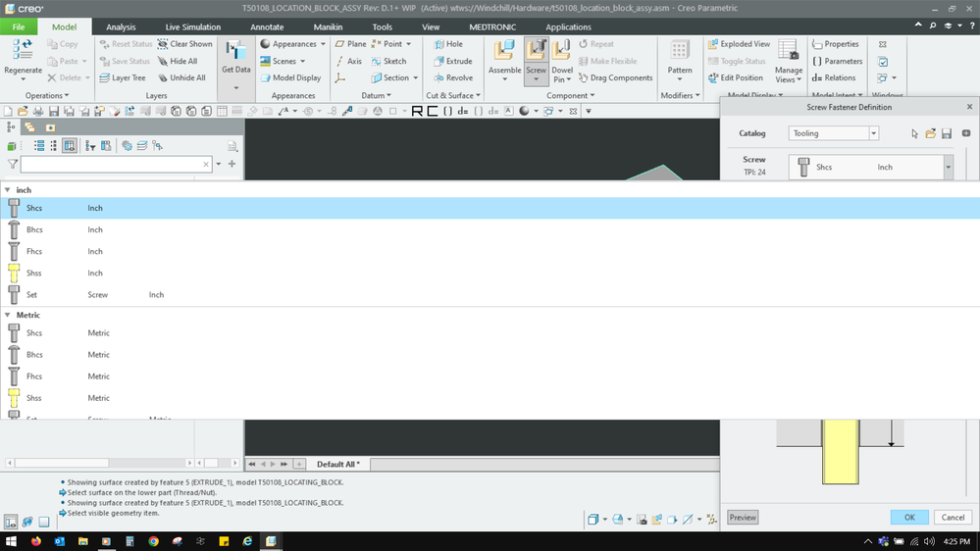Screen dimensions: 980x551
Task: Select Shcs Metric screw
Action: click(490, 333)
